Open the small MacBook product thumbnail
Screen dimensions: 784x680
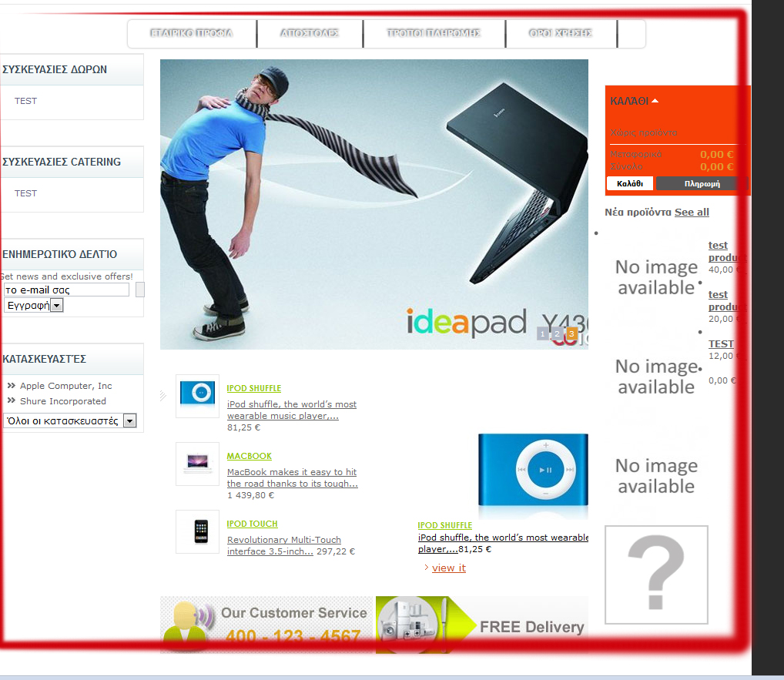197,464
